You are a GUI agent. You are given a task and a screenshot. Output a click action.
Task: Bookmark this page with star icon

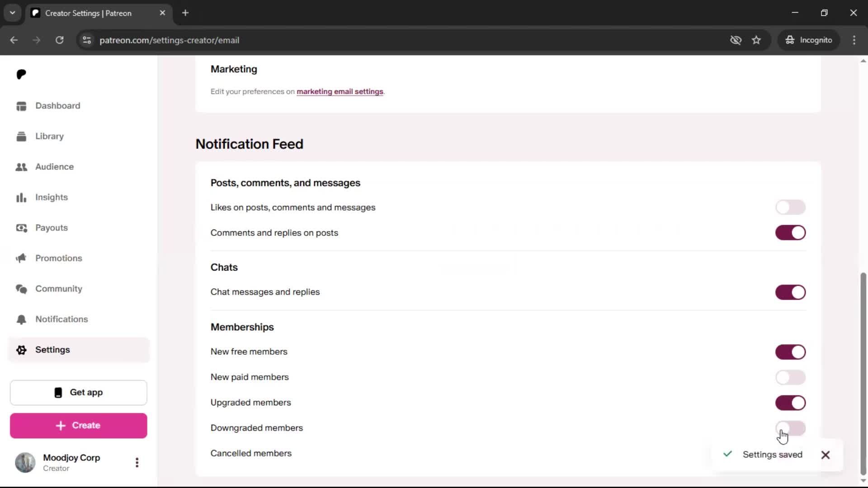(x=756, y=40)
